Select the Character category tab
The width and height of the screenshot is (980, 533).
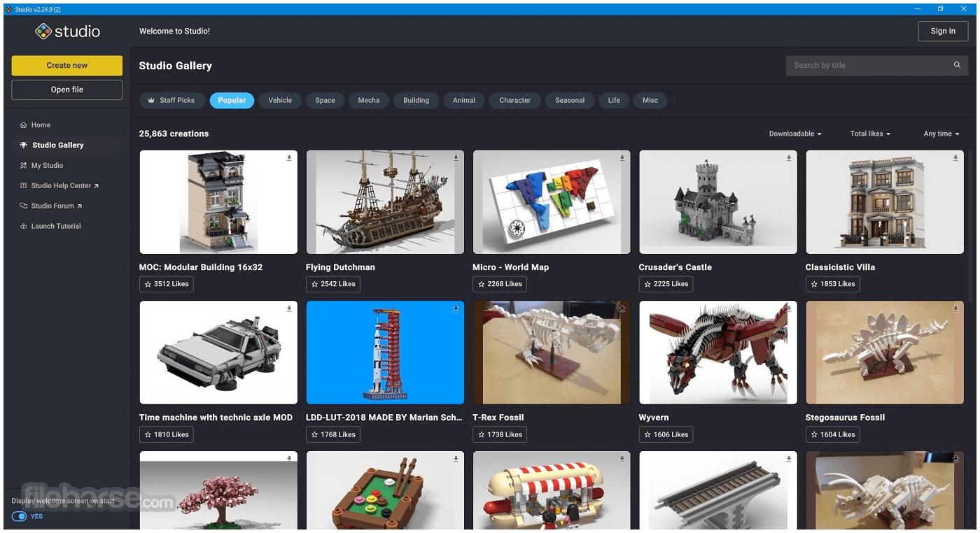click(x=515, y=100)
